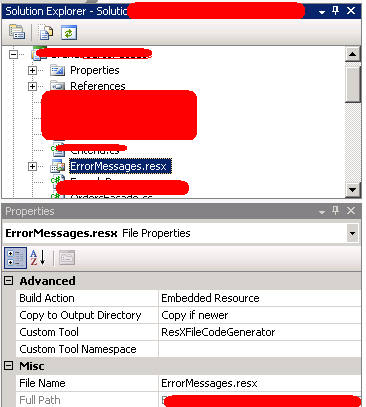Click the Solution Explorer scrollbar thumb
This screenshot has width=366, height=407.
[353, 85]
